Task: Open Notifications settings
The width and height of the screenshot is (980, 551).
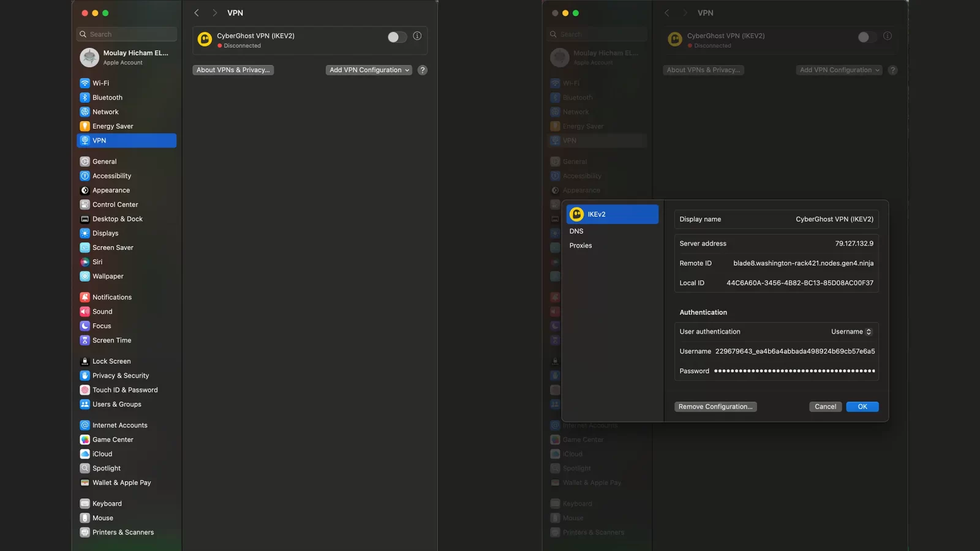Action: [x=126, y=297]
